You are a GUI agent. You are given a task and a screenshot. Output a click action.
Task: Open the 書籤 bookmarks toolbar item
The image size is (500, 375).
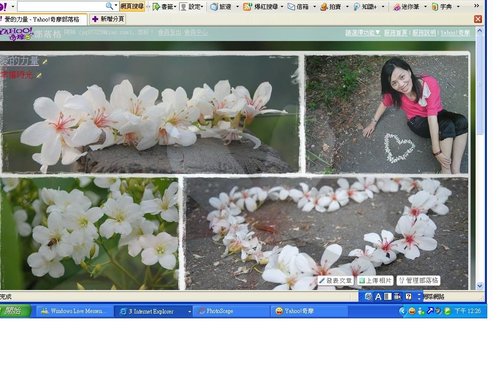pyautogui.click(x=163, y=7)
